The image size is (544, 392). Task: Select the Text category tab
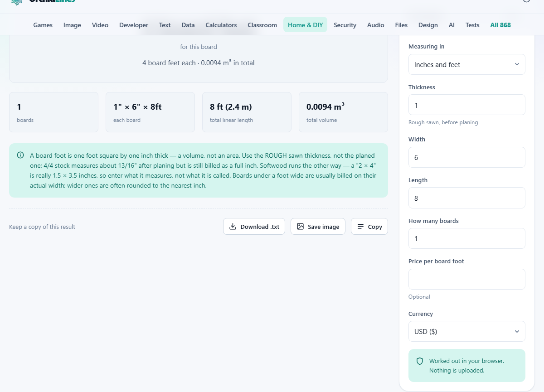tap(165, 25)
